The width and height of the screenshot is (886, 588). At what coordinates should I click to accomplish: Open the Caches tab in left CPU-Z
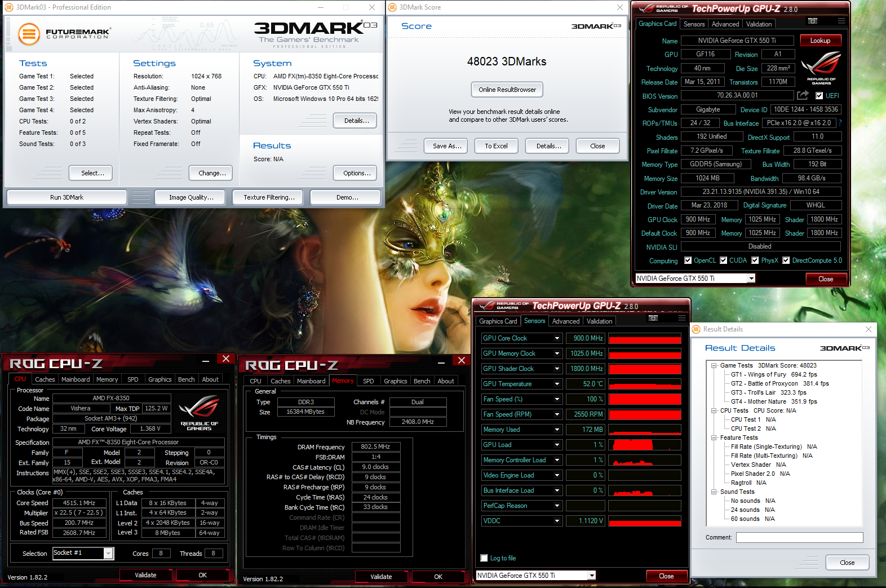click(x=45, y=379)
